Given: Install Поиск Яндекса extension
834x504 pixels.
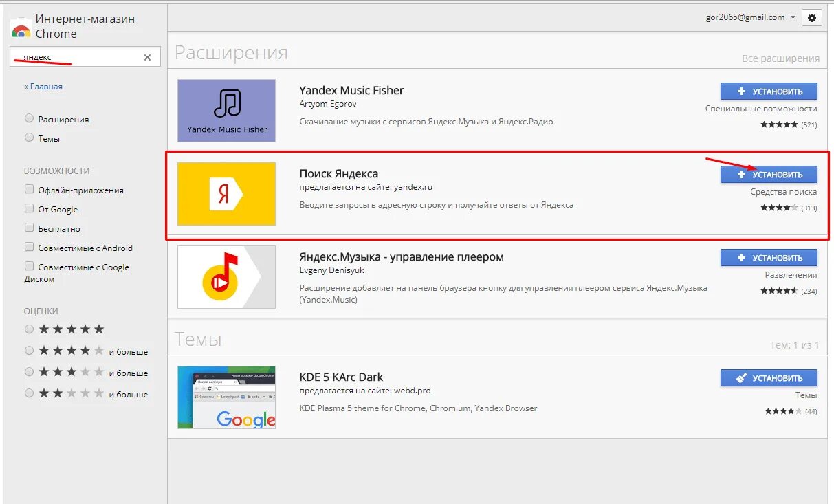Looking at the screenshot, I should coord(769,175).
